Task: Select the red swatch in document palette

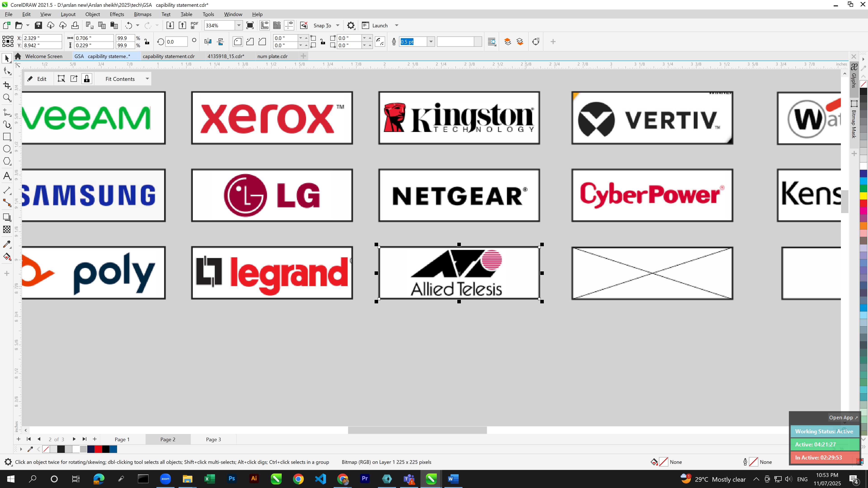Action: coord(98,449)
